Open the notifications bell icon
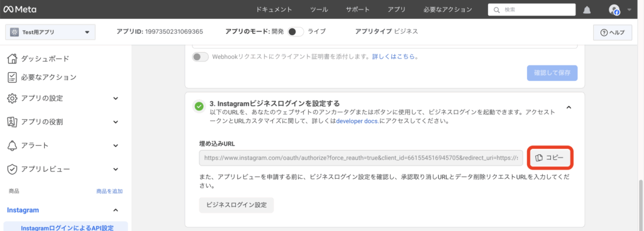 [x=587, y=10]
